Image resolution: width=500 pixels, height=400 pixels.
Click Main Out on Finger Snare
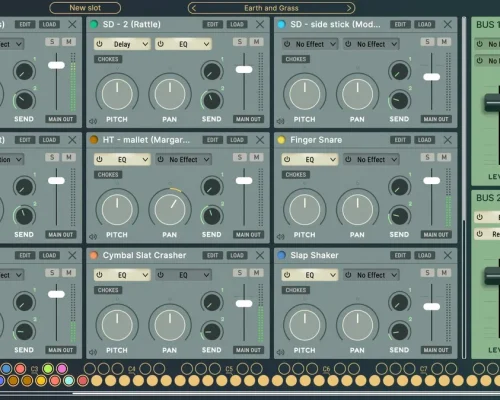click(436, 235)
